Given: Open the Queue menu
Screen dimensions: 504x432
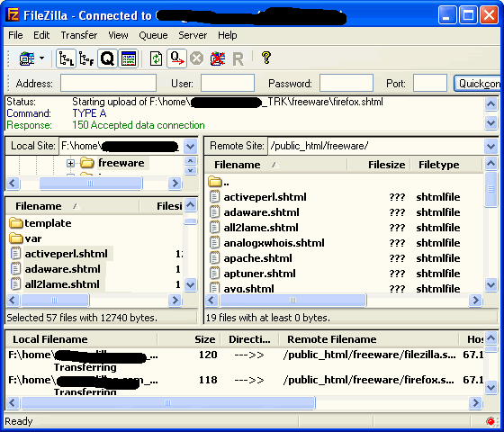Looking at the screenshot, I should point(153,35).
